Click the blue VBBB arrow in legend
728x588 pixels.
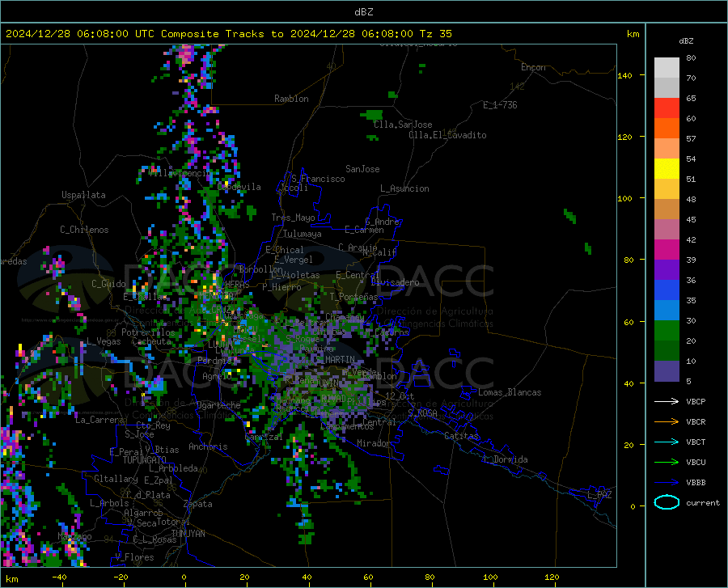667,483
